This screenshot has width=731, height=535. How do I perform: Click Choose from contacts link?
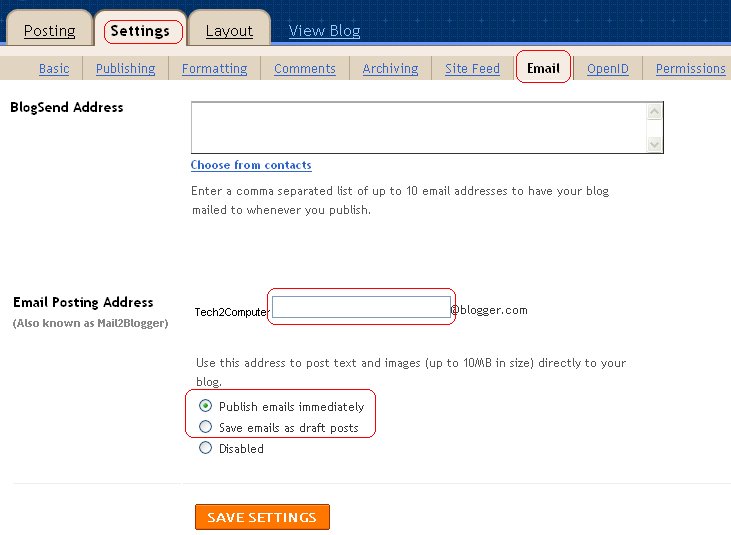coord(251,165)
